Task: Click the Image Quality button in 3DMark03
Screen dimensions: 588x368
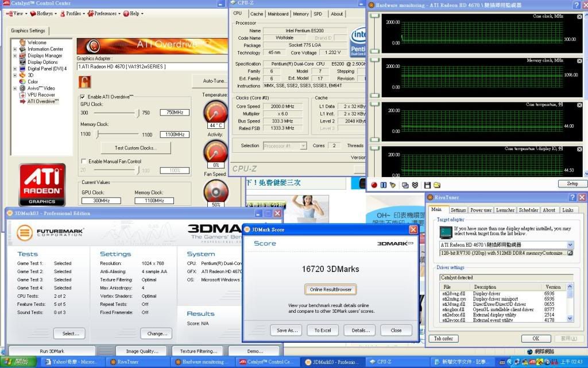Action: tap(142, 351)
